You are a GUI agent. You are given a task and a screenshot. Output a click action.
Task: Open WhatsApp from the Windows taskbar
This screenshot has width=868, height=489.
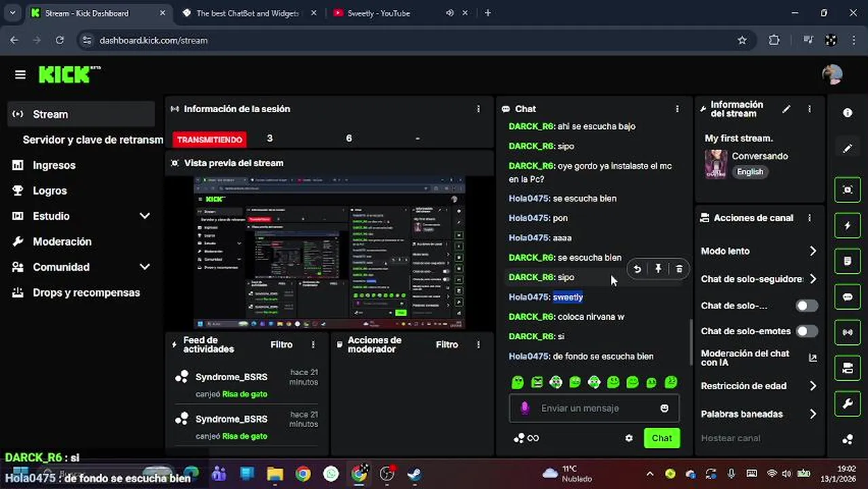coord(331,473)
